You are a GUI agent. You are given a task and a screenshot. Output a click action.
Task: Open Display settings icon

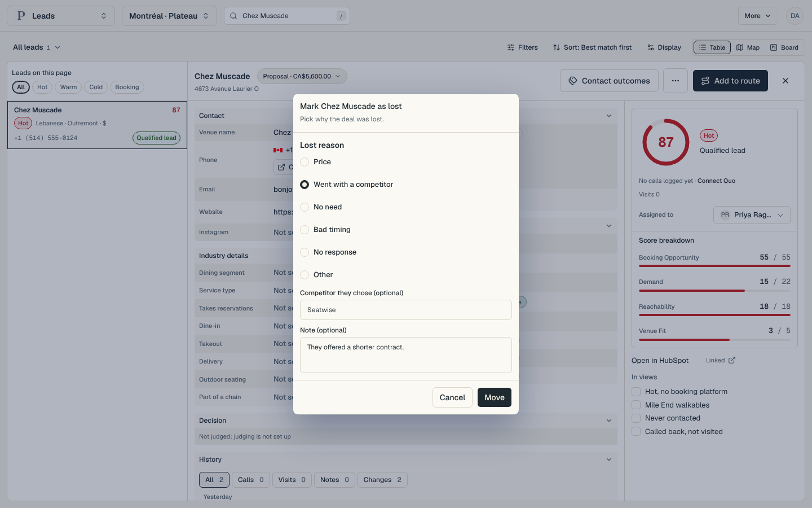(651, 47)
